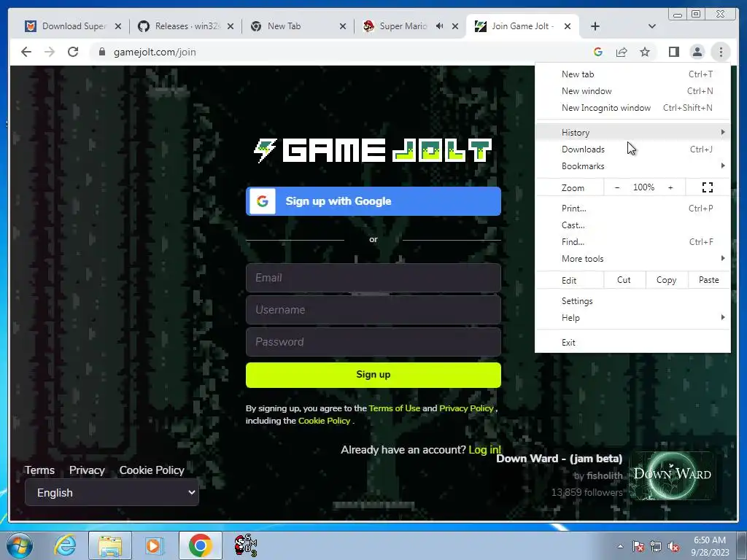Click Paste in Edit row

(709, 280)
